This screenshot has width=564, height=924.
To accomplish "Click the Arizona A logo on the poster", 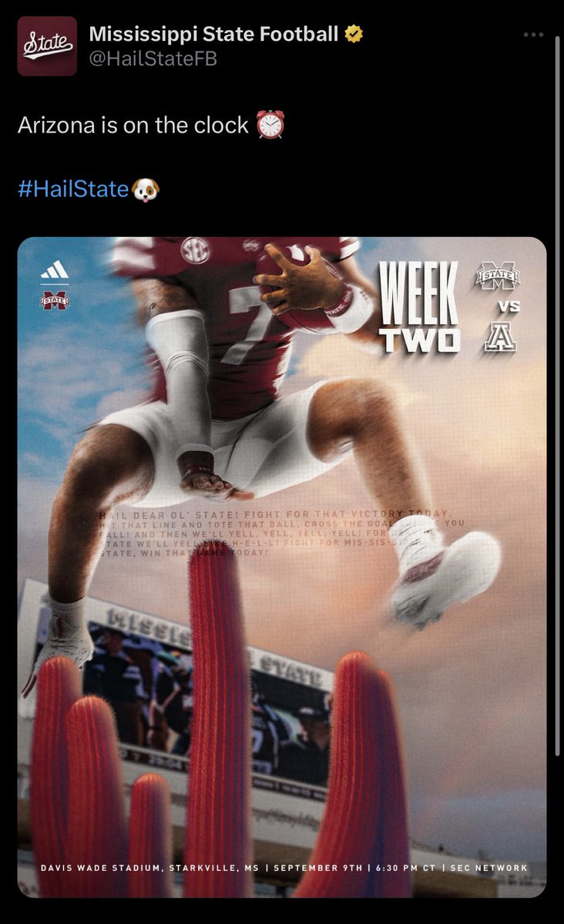I will [500, 336].
